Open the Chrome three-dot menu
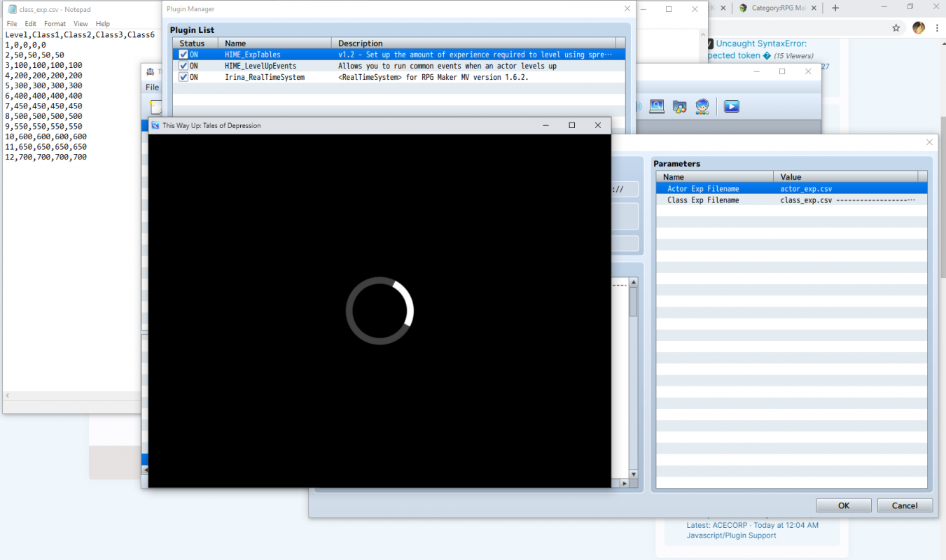The width and height of the screenshot is (946, 560). click(x=938, y=28)
